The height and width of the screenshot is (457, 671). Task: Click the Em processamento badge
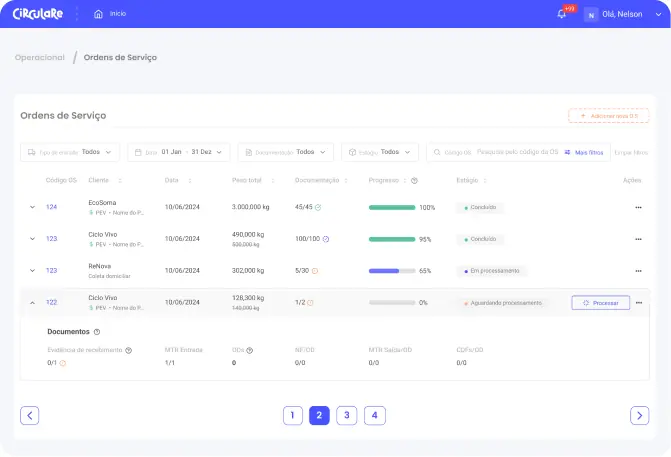point(492,271)
